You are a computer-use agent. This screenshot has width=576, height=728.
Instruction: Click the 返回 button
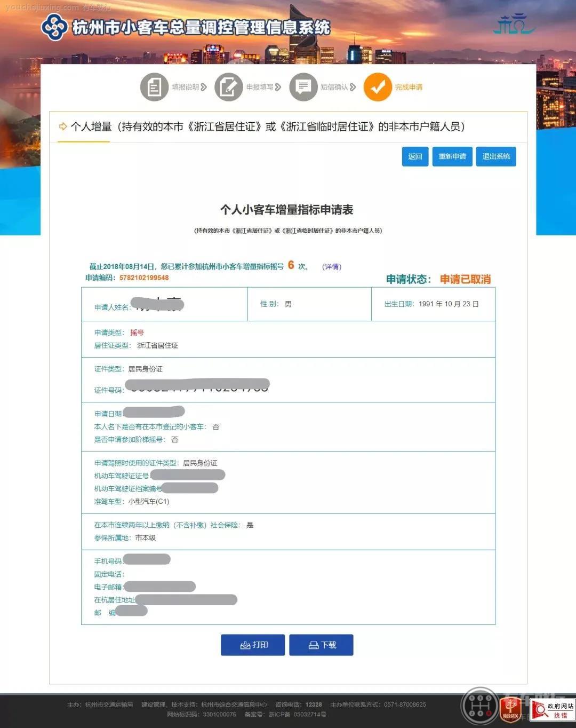(x=415, y=156)
